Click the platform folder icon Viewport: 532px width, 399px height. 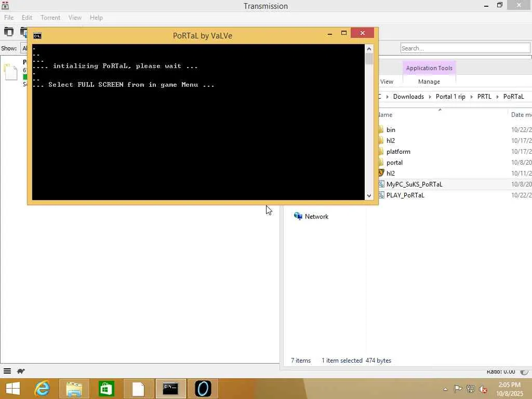[381, 151]
